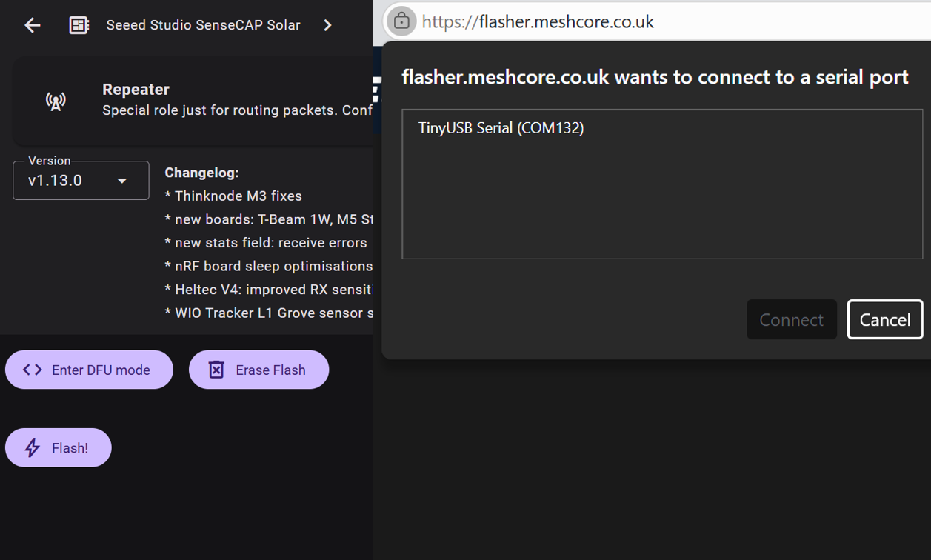
Task: Click the Changelog heading
Action: (201, 173)
